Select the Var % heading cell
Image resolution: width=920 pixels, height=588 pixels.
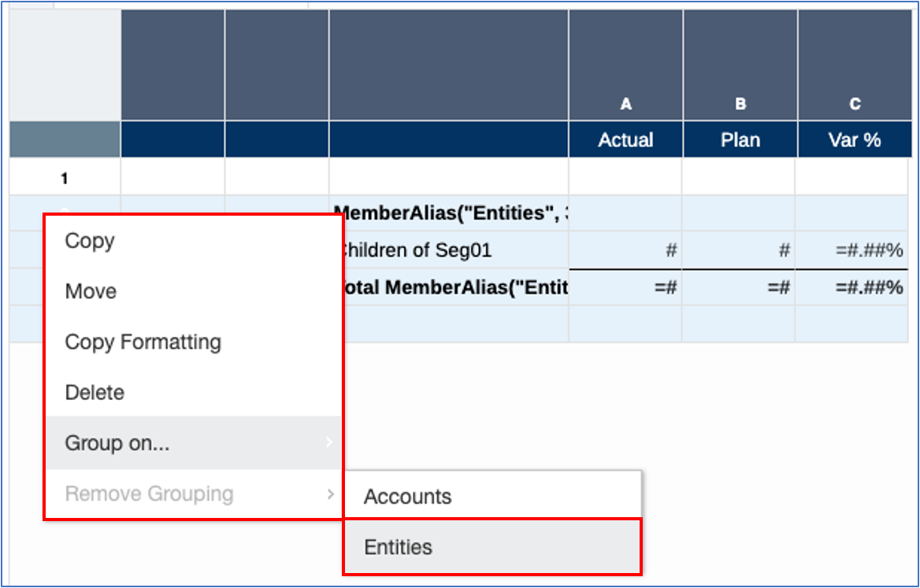pyautogui.click(x=857, y=139)
